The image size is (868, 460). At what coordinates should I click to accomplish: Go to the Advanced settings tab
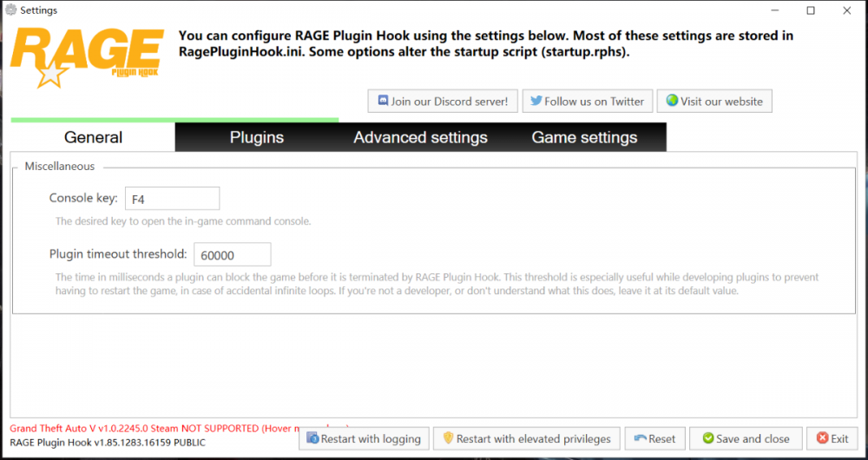420,137
